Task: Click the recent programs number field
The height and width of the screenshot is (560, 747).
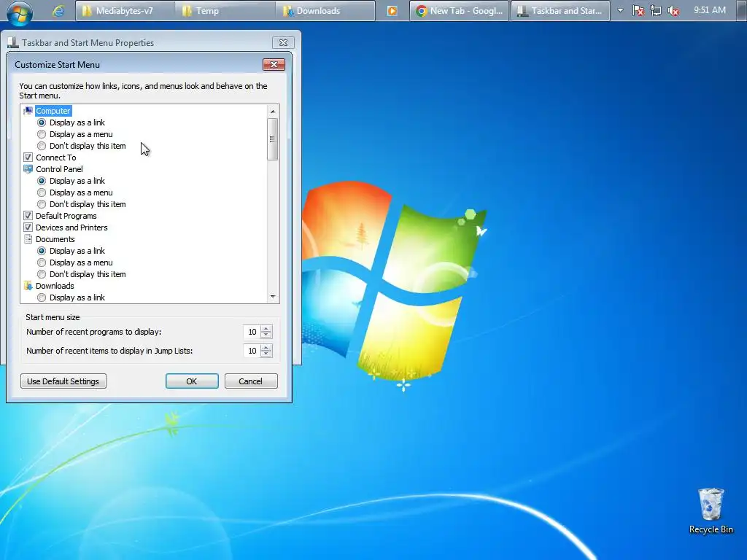Action: 252,332
